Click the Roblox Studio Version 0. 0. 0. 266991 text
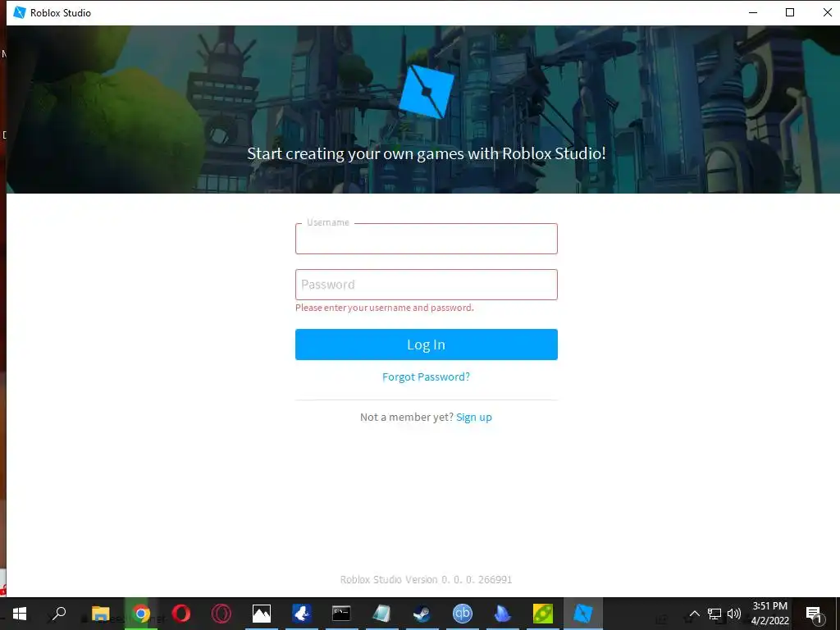The image size is (840, 630). tap(426, 580)
